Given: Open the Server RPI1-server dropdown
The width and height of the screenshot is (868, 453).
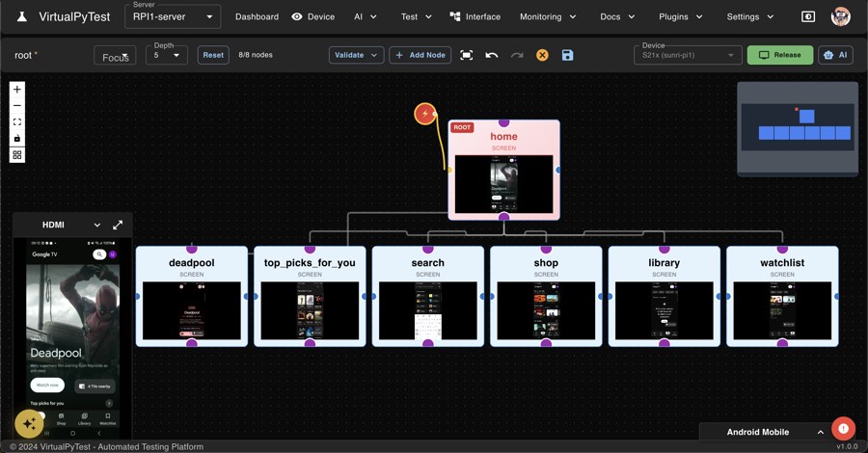Looking at the screenshot, I should (174, 16).
